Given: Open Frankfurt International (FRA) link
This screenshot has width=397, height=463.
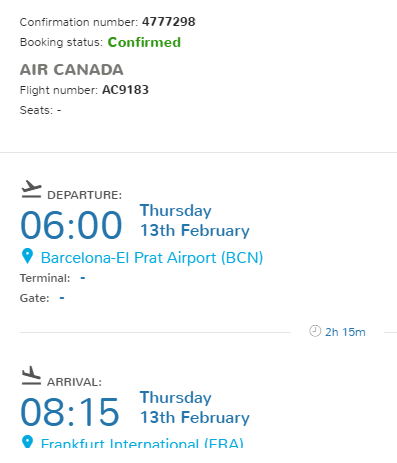Looking at the screenshot, I should 142,443.
